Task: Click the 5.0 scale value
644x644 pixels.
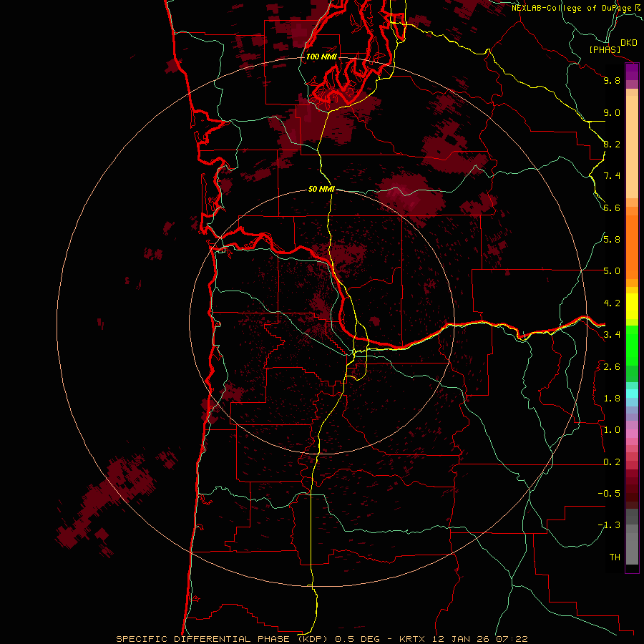Action: [612, 271]
